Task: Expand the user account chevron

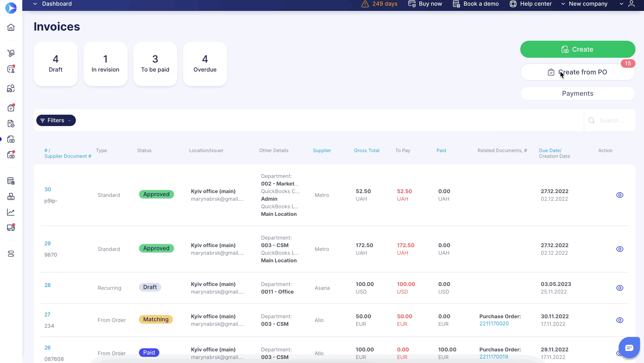Action: point(621,4)
